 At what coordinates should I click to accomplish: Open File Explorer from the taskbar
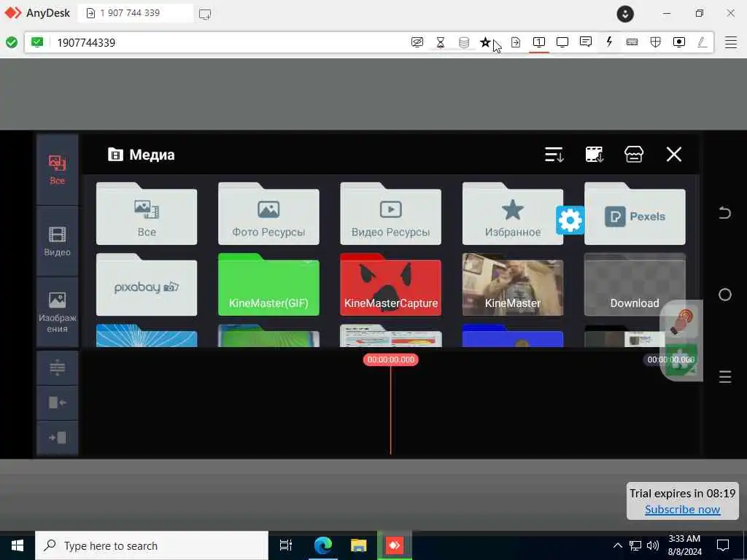pyautogui.click(x=358, y=545)
